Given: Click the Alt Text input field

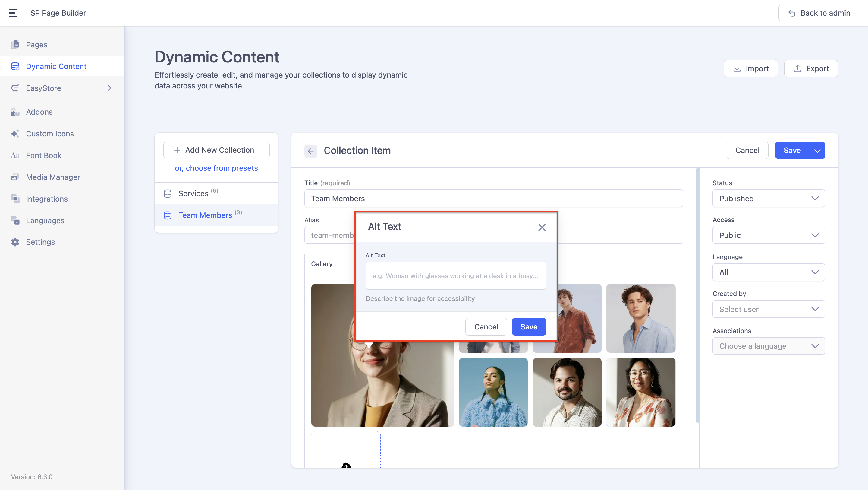Looking at the screenshot, I should pos(456,275).
